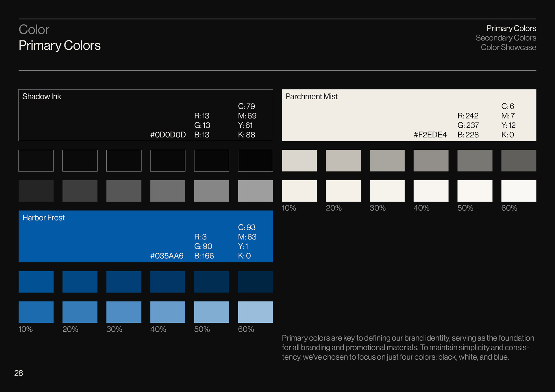Select the darkest Parchment Mist 60% shade swatch

coord(519,161)
